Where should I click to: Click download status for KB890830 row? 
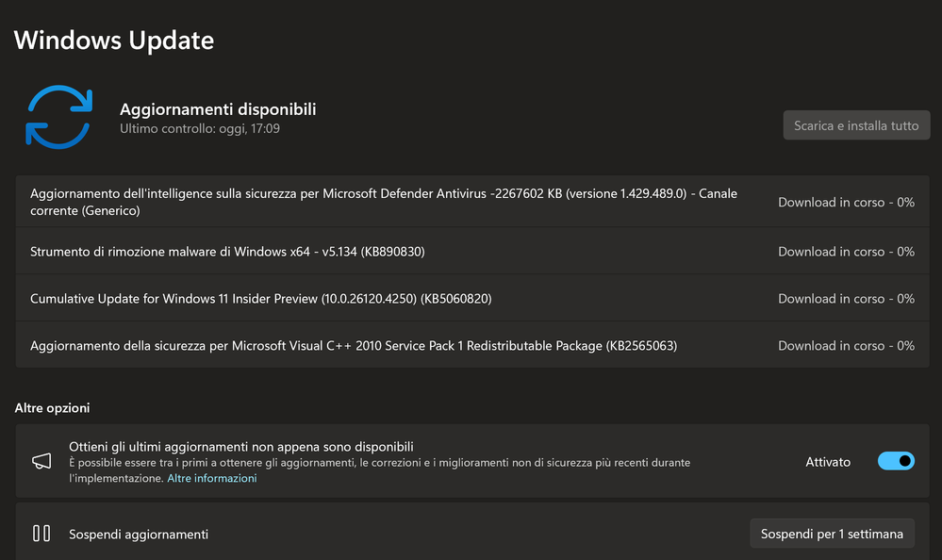click(x=846, y=252)
